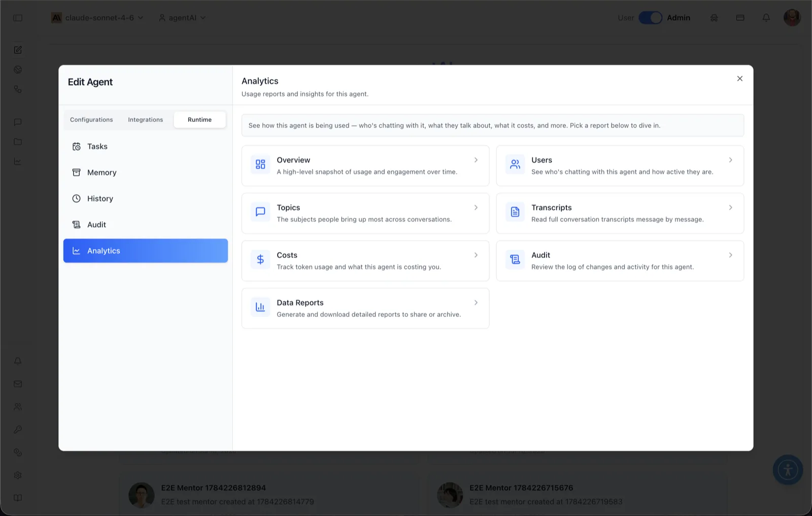Screen dimensions: 812x516
Task: Click the Memory archive box icon
Action: (76, 172)
